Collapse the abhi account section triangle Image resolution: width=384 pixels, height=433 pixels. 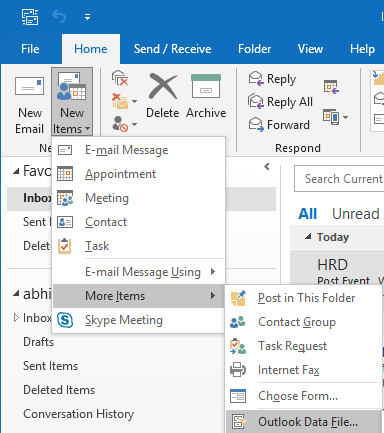[x=16, y=294]
